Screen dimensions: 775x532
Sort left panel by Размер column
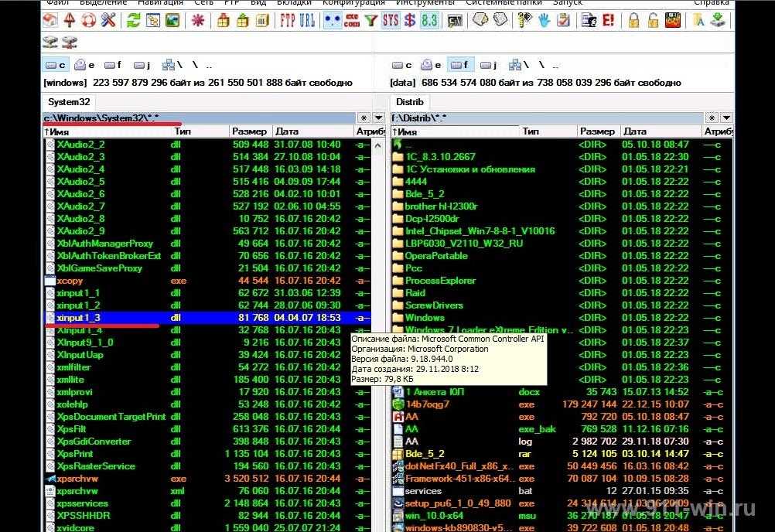[x=249, y=131]
